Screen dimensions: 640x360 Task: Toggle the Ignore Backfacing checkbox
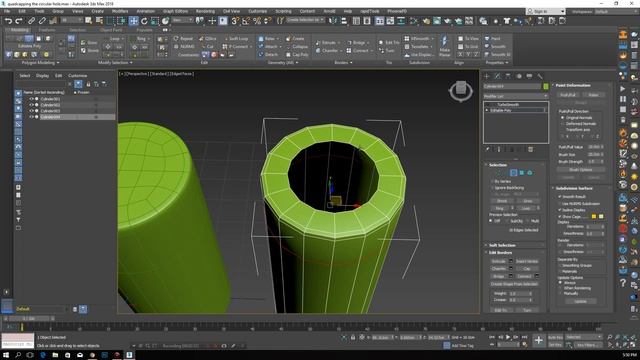[492, 188]
